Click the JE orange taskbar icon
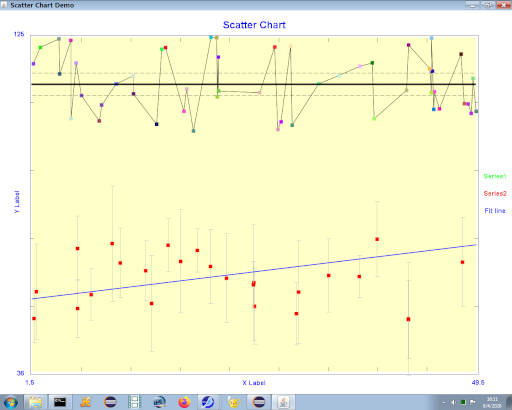The width and height of the screenshot is (512, 410). (x=85, y=402)
